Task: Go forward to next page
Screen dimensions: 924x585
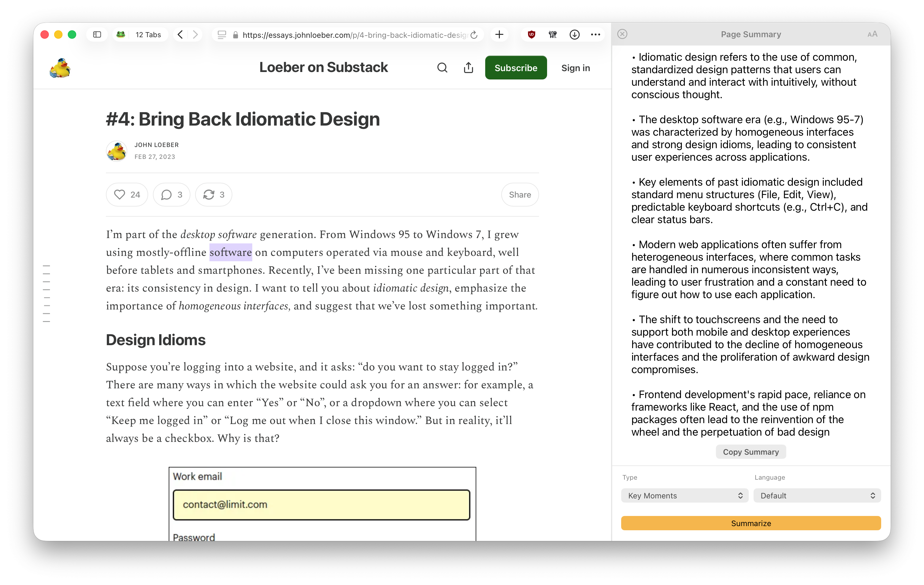Action: [195, 35]
